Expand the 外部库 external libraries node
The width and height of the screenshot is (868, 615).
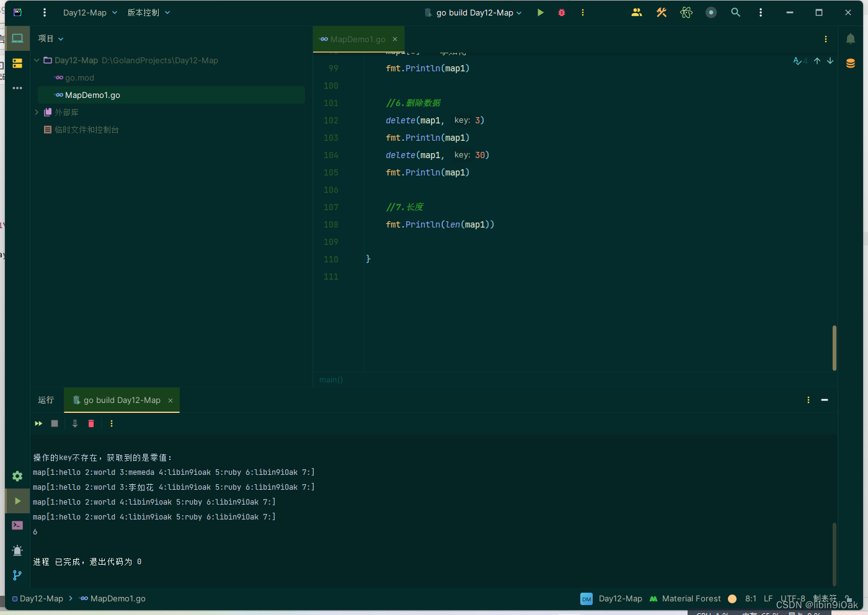(37, 112)
